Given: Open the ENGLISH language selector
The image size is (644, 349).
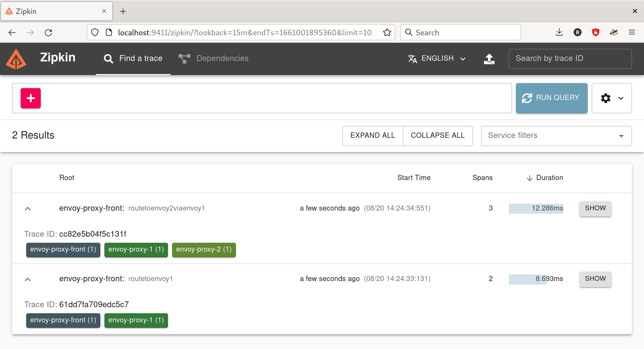Looking at the screenshot, I should [437, 58].
